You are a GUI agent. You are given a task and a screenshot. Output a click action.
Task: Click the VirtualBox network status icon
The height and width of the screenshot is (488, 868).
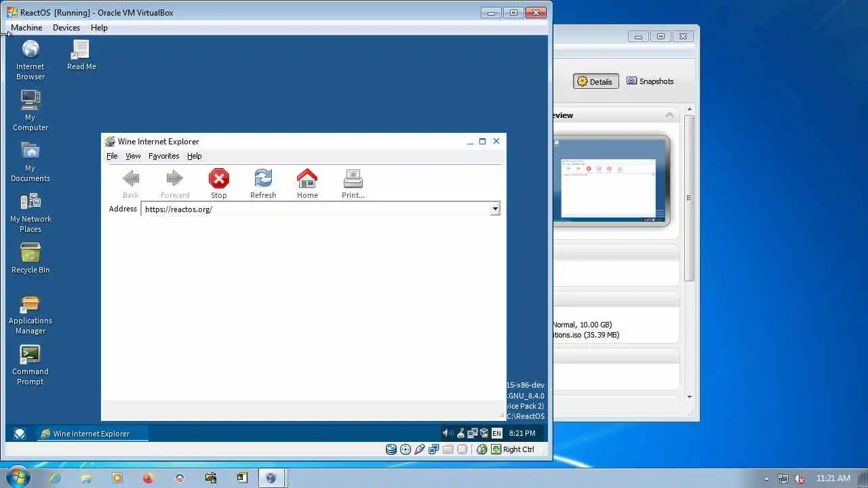click(434, 449)
